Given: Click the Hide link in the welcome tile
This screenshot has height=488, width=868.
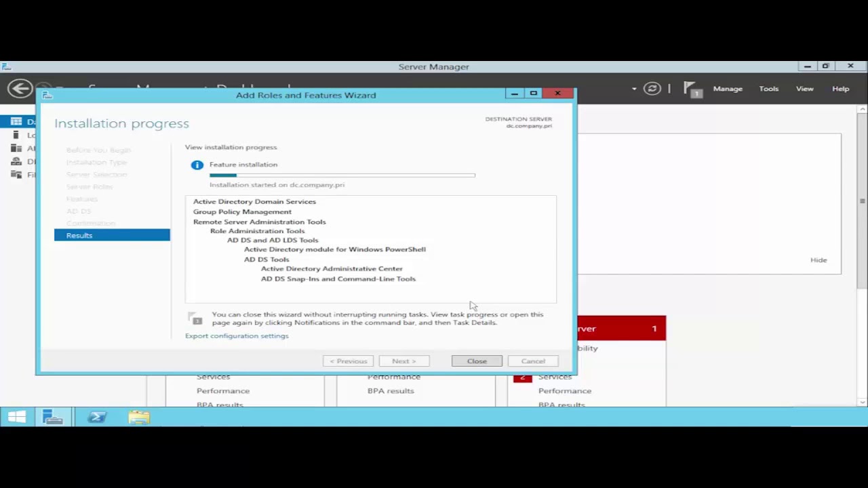Looking at the screenshot, I should pos(818,260).
